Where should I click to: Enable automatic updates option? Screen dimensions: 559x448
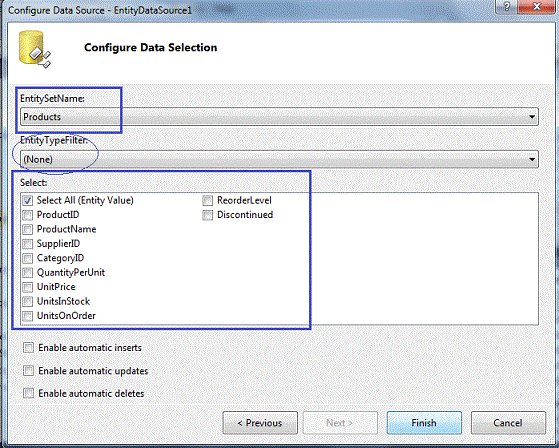[29, 371]
